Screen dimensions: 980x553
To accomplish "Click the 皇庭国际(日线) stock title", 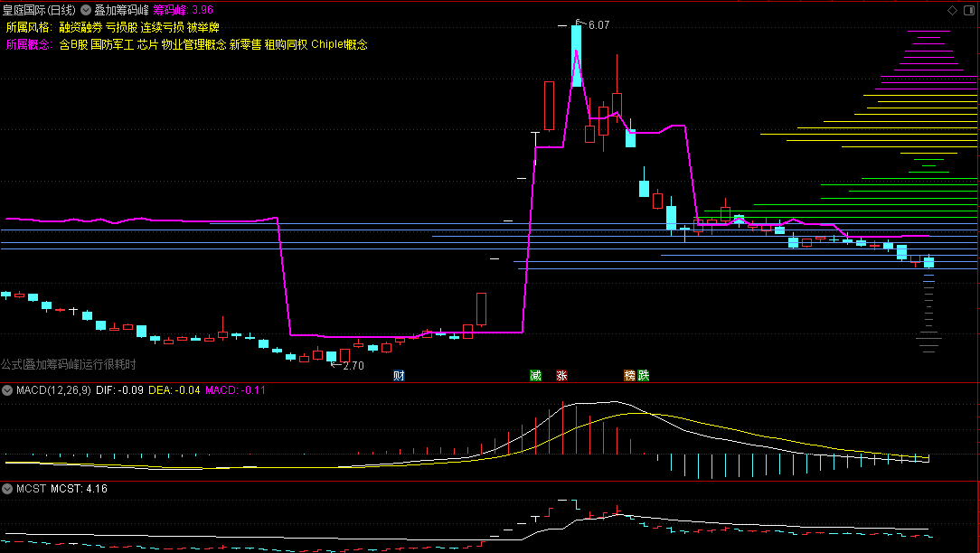I will [x=39, y=10].
